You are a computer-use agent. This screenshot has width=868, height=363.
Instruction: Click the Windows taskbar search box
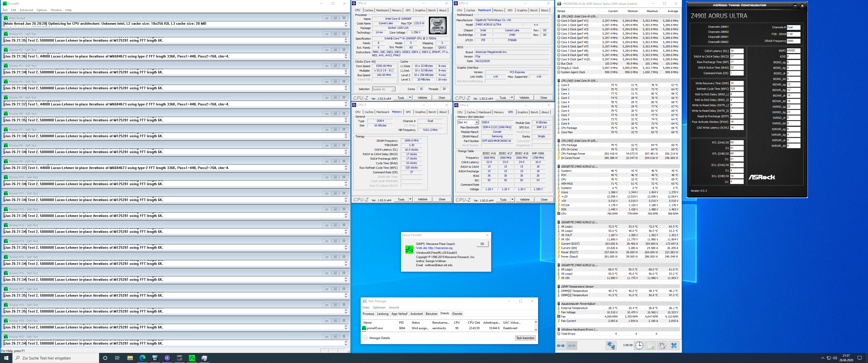56,358
